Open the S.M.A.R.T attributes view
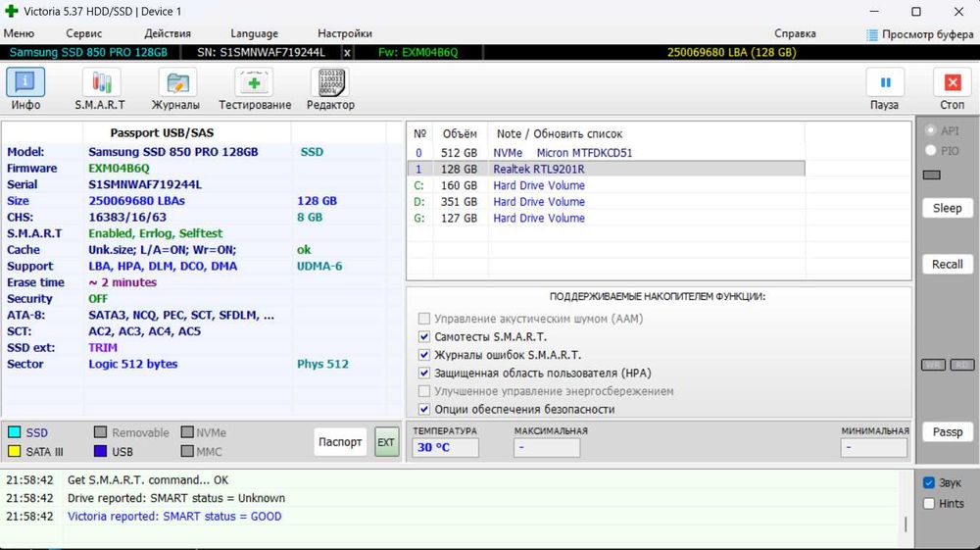 [x=100, y=89]
